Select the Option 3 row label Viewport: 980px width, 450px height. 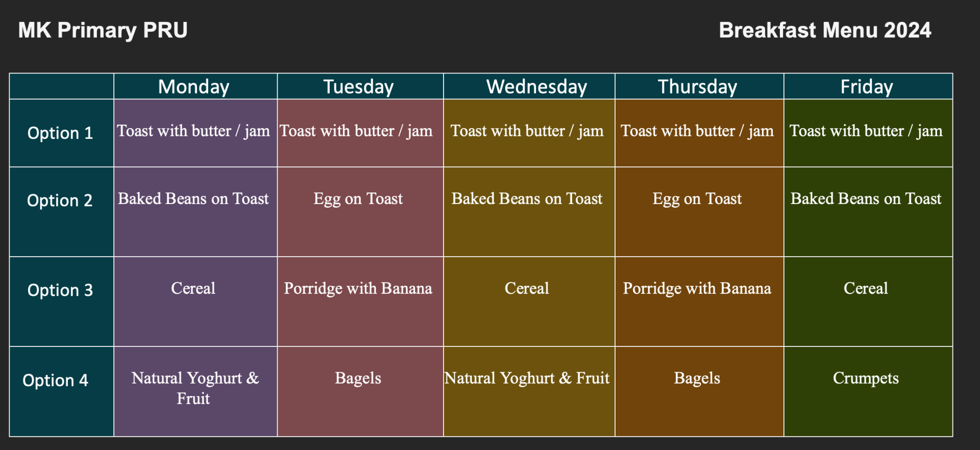tap(61, 302)
